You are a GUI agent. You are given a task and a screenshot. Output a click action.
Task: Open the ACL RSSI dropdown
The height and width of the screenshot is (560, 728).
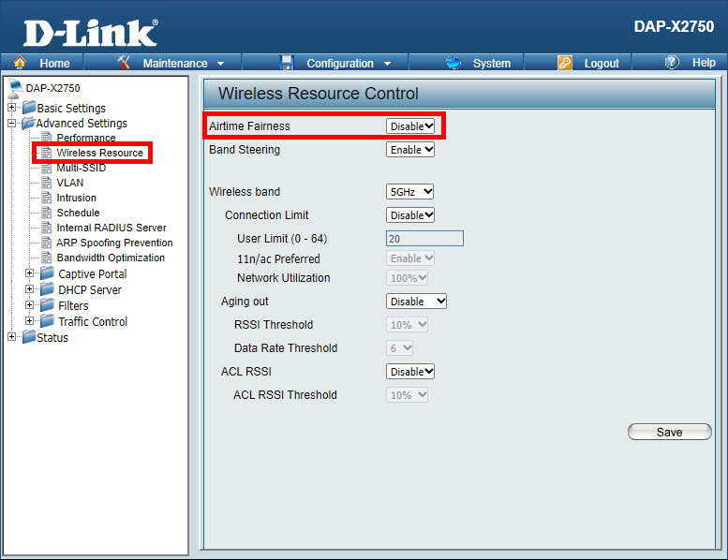410,372
